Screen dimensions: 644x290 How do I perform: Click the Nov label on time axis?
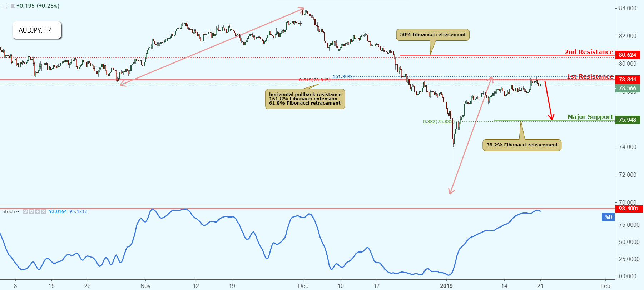click(145, 286)
